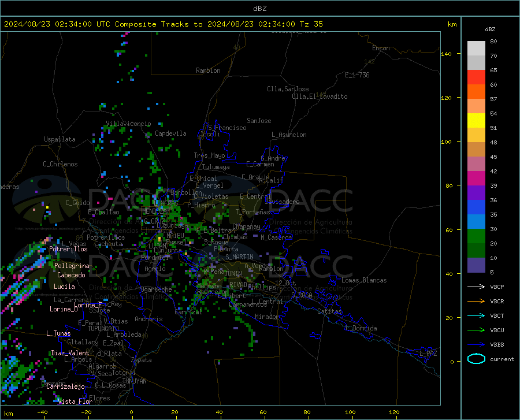Click the Tulumaya place label

click(x=216, y=167)
